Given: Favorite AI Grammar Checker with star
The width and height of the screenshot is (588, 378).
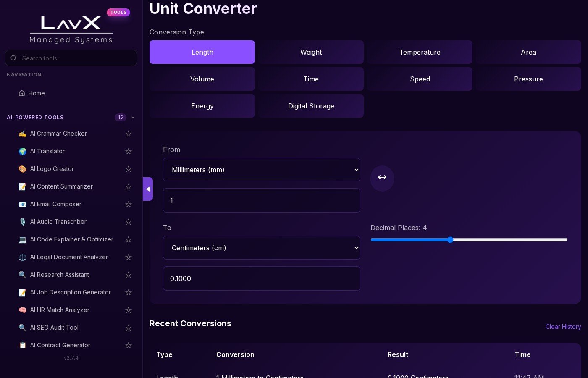Looking at the screenshot, I should point(129,134).
